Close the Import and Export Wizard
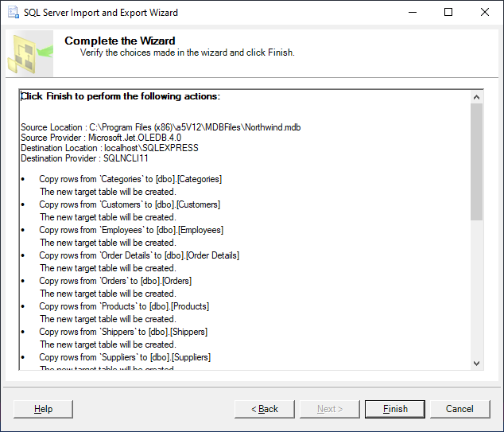The image size is (504, 432). click(485, 12)
